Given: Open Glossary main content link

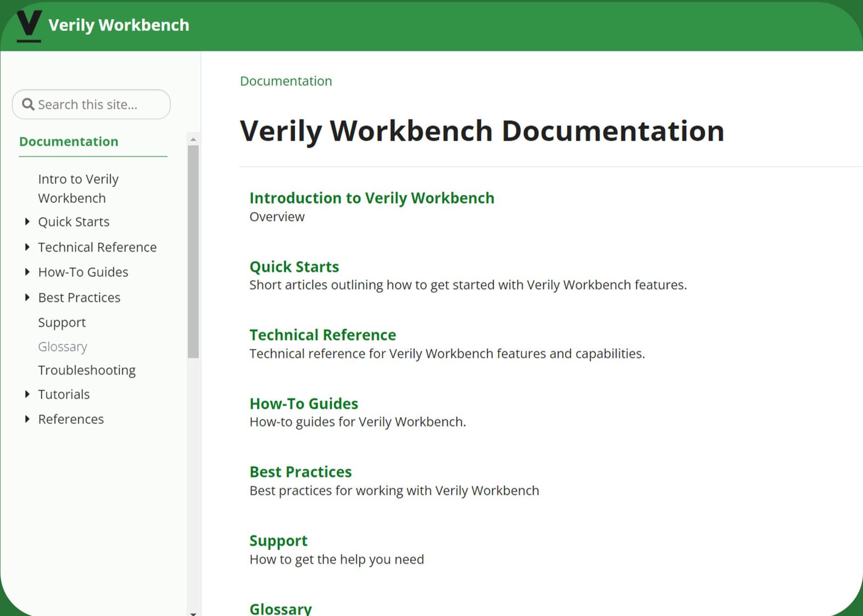Looking at the screenshot, I should pos(281,609).
